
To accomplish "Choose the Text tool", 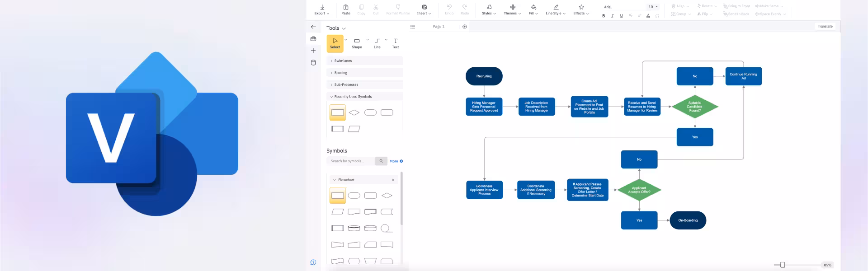I will tap(396, 43).
